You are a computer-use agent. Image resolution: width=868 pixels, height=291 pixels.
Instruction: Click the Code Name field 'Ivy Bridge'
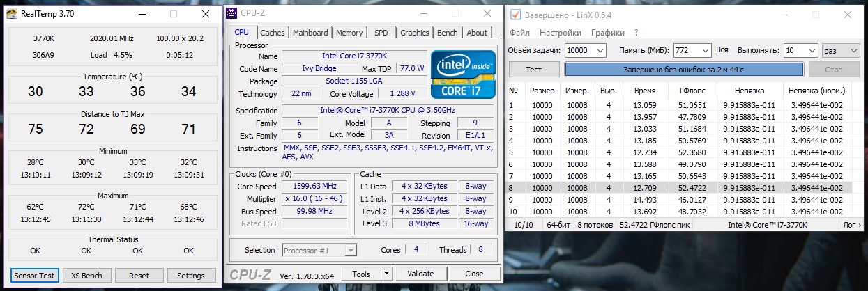(319, 68)
